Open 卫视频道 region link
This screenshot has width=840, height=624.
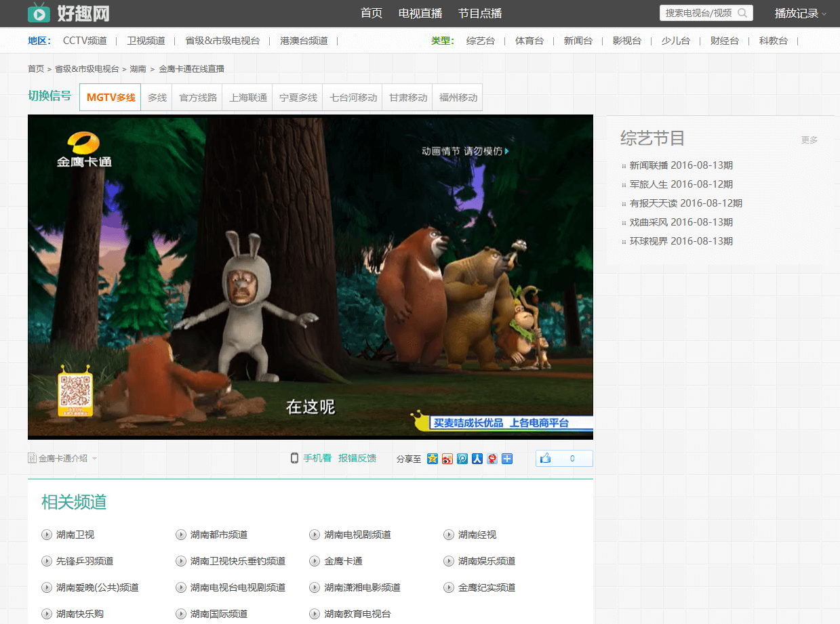pos(146,41)
